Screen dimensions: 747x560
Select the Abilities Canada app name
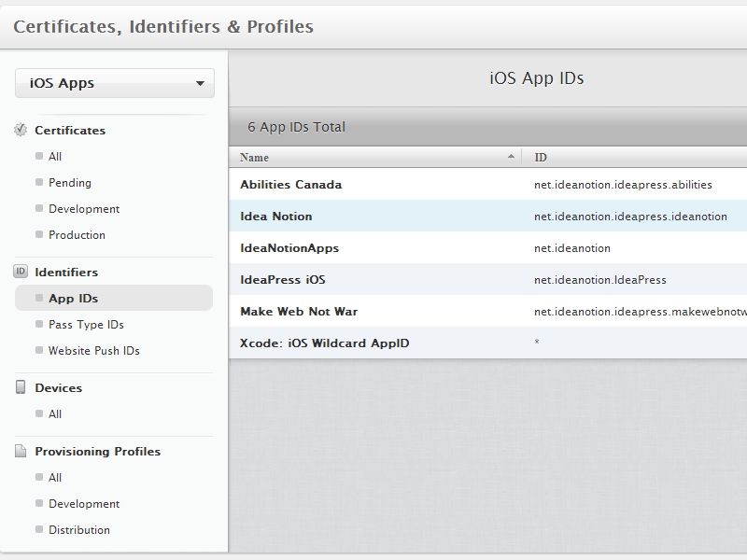click(x=291, y=184)
